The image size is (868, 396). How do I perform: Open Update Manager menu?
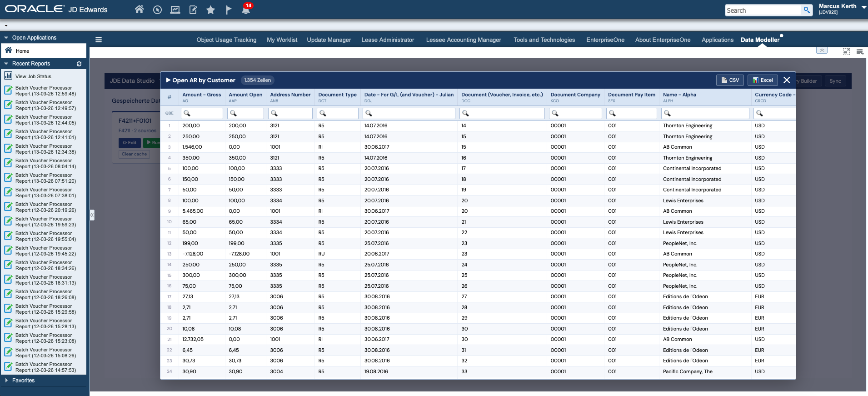point(329,40)
